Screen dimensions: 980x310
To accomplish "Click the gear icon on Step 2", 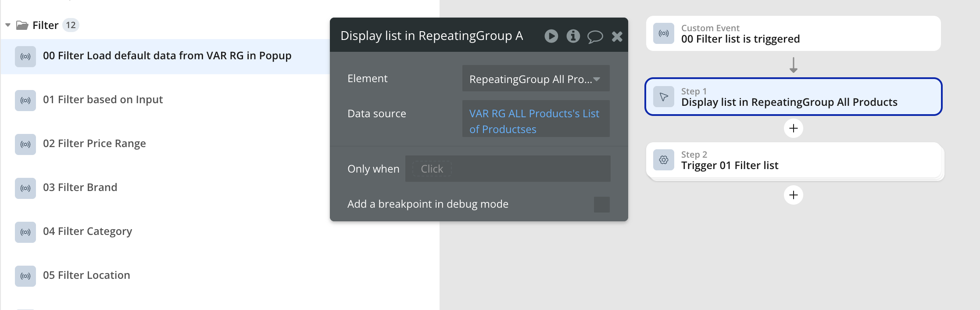I will [x=664, y=160].
